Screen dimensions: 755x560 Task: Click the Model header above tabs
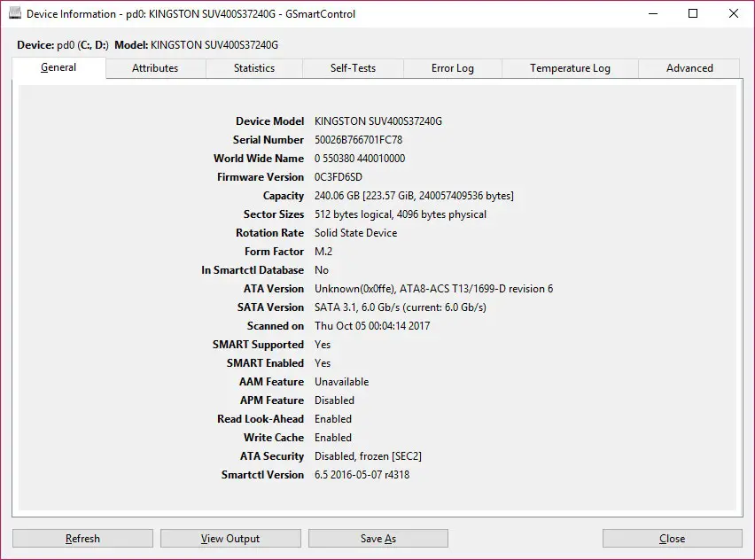(196, 45)
